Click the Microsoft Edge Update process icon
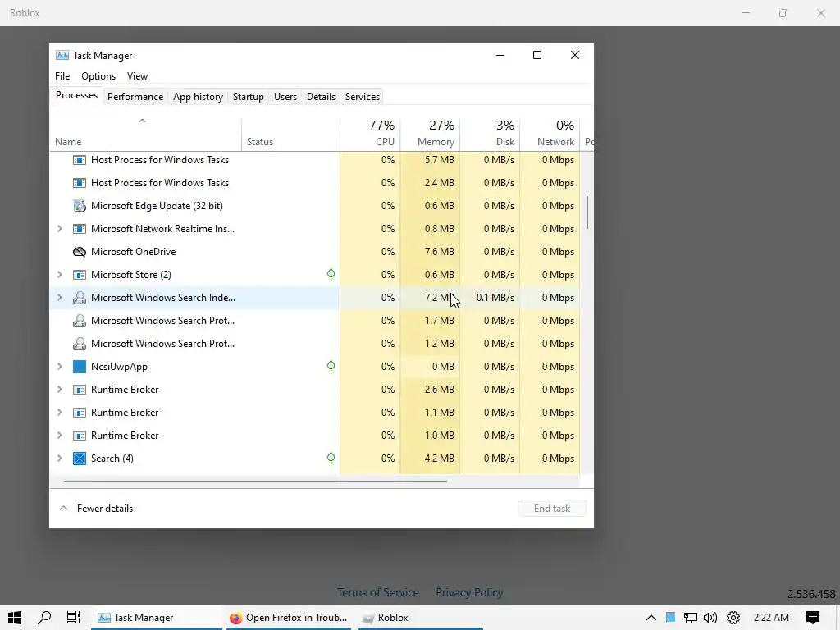Viewport: 840px width, 630px height. point(80,206)
